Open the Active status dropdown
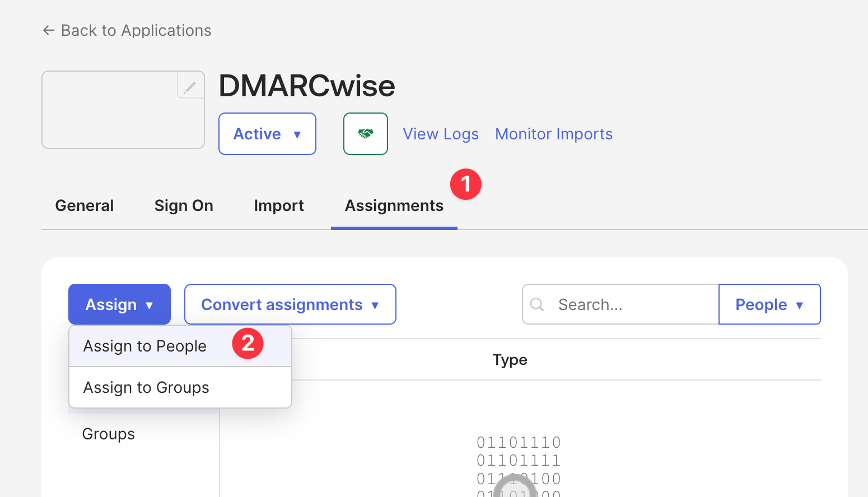This screenshot has height=497, width=868. pos(267,134)
